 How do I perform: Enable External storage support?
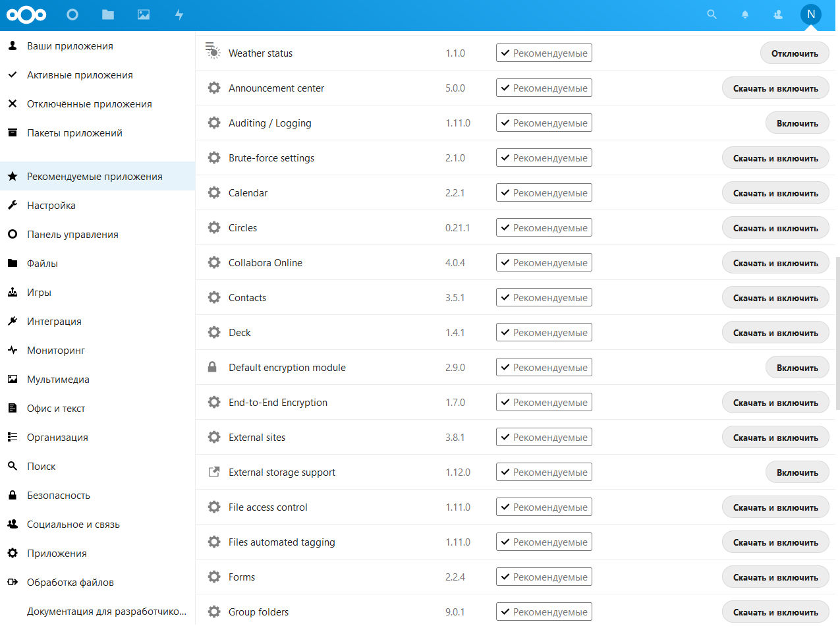tap(797, 472)
